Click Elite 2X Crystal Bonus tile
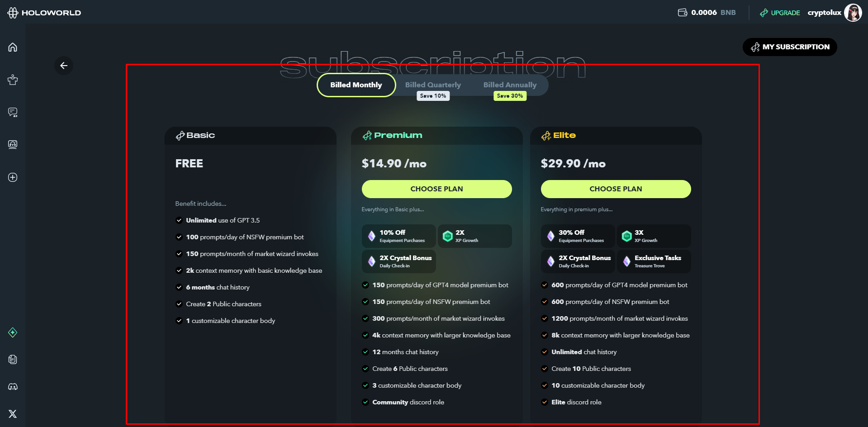 (578, 261)
